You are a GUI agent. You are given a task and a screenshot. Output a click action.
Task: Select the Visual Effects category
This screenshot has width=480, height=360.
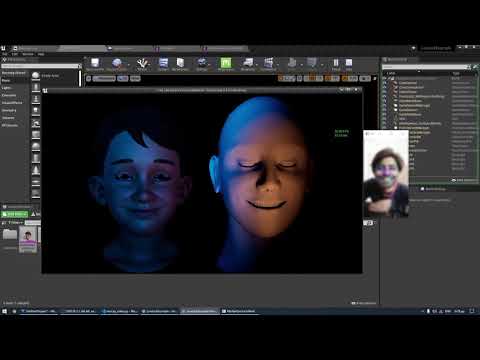[14, 103]
